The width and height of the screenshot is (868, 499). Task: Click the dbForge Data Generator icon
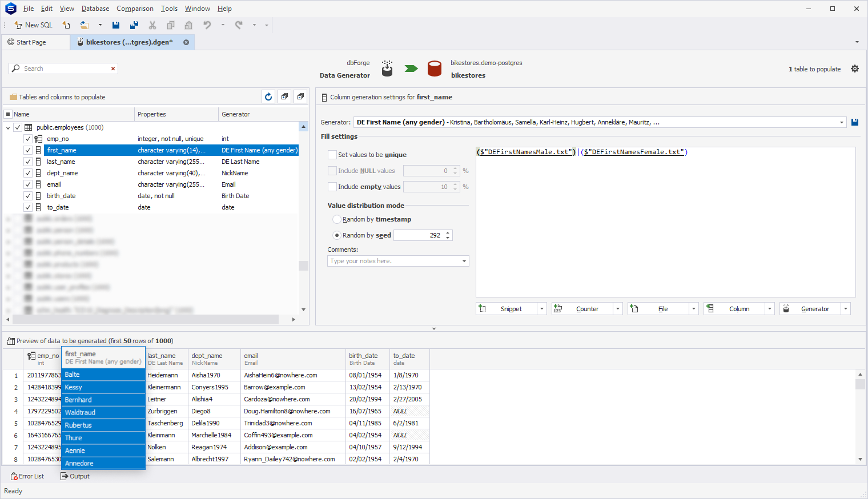(x=387, y=69)
